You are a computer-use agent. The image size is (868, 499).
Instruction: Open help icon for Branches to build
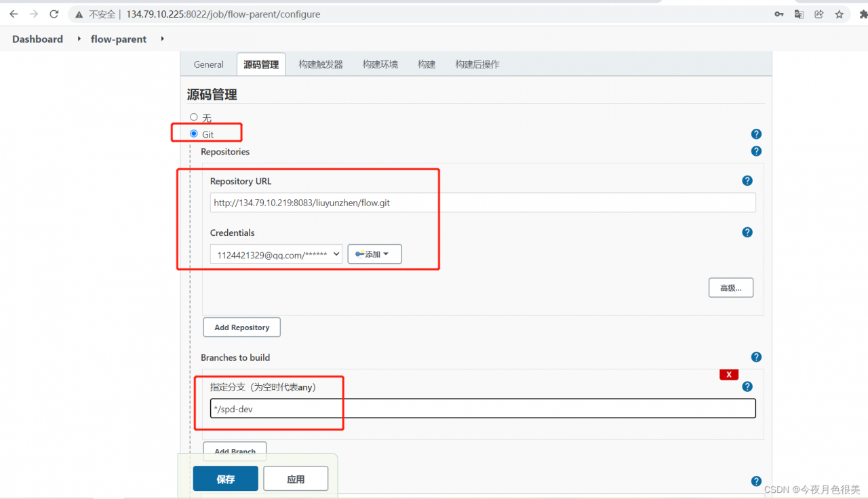coord(756,357)
